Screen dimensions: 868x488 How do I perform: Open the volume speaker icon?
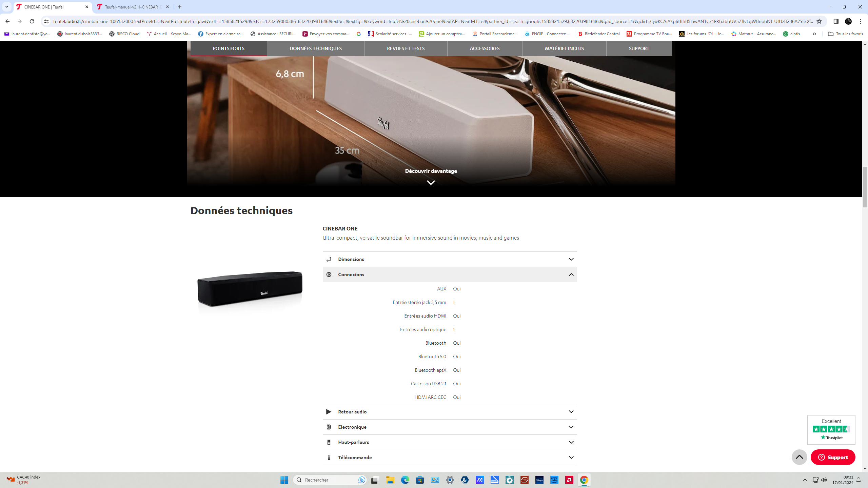pyautogui.click(x=824, y=480)
